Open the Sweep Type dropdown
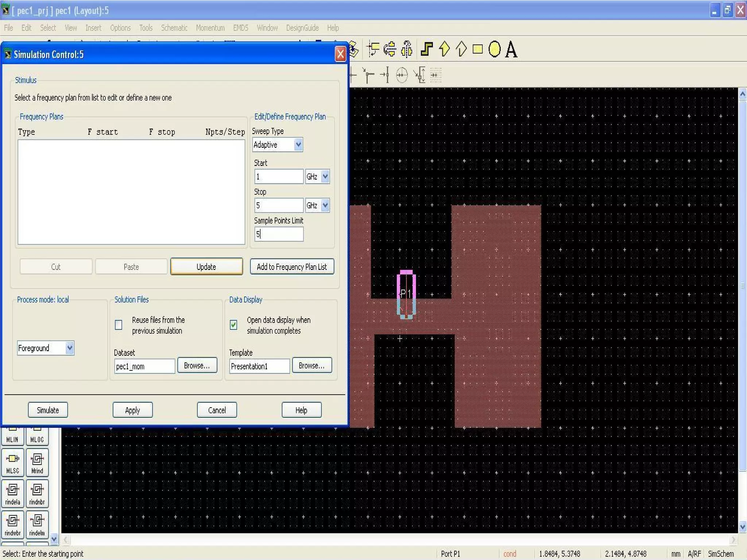This screenshot has height=560, width=747. 298,145
